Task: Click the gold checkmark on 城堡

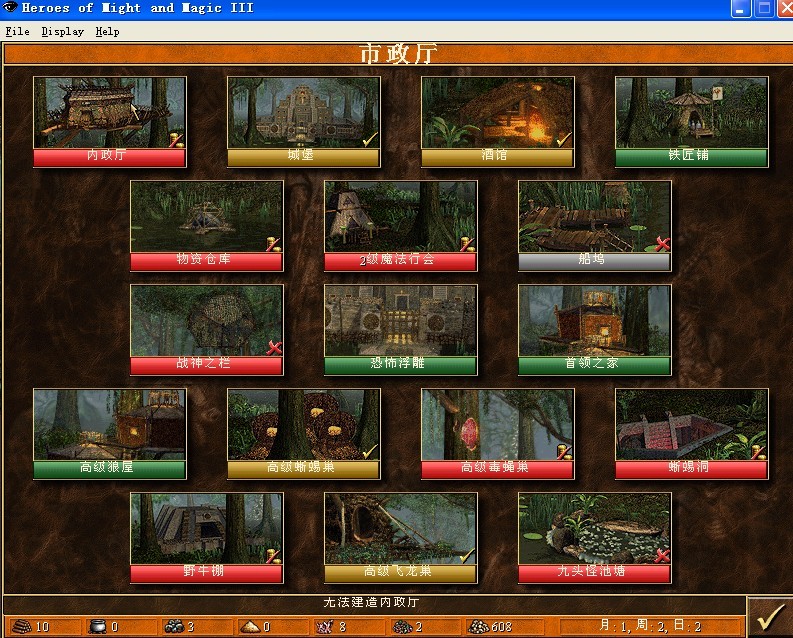Action: click(371, 139)
